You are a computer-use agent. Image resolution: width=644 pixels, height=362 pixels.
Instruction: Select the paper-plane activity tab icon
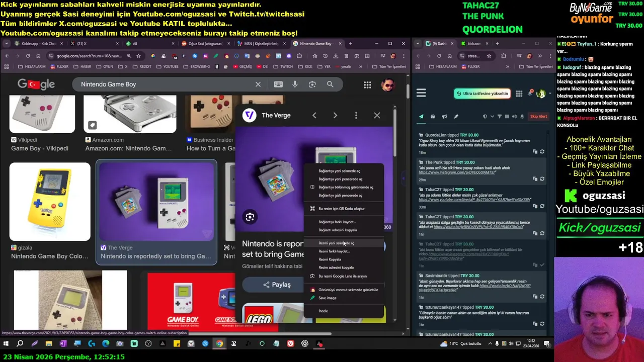pos(421,117)
